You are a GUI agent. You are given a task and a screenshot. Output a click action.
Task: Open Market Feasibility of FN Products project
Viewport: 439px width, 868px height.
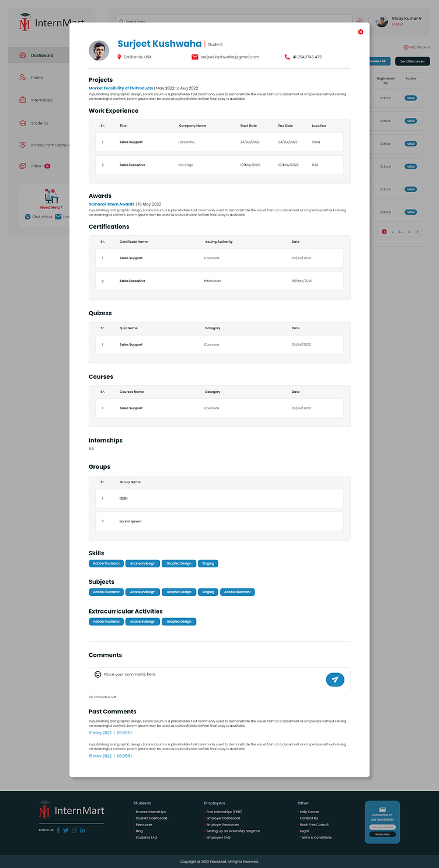coord(121,88)
